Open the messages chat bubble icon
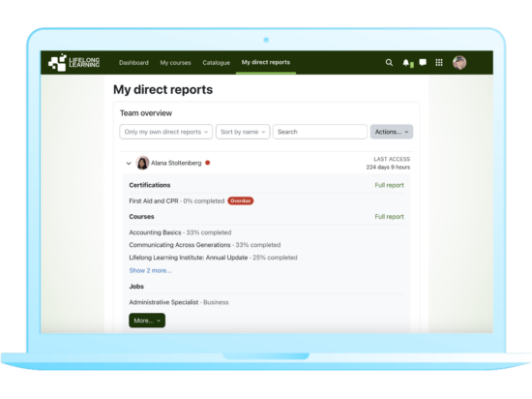Screen dimensions: 532x399 [423, 63]
